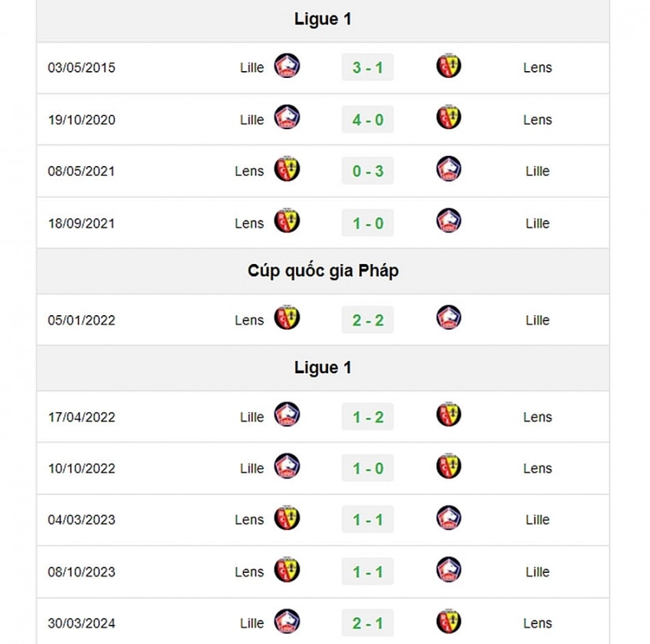
Task: Click the 10/10/2022 match date
Action: point(82,469)
